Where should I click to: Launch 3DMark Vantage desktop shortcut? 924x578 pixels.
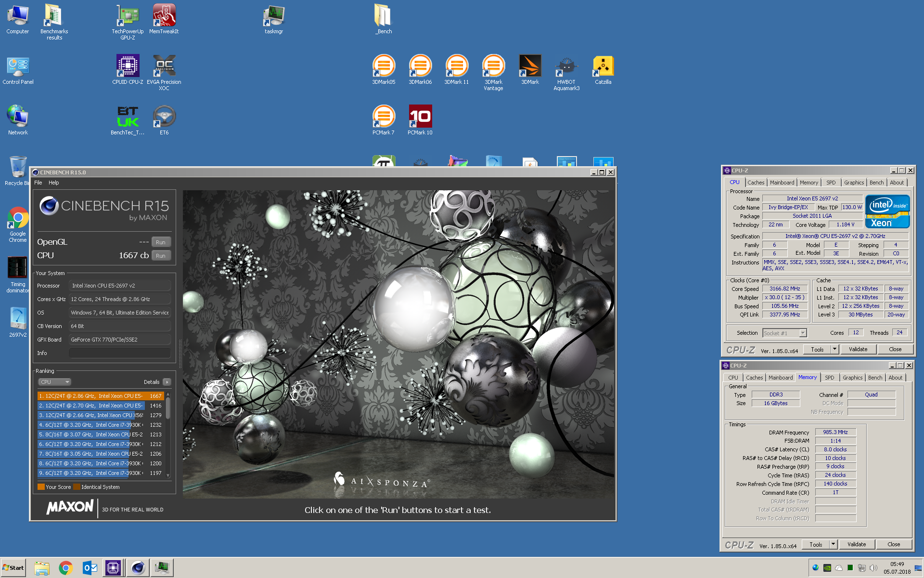click(493, 72)
